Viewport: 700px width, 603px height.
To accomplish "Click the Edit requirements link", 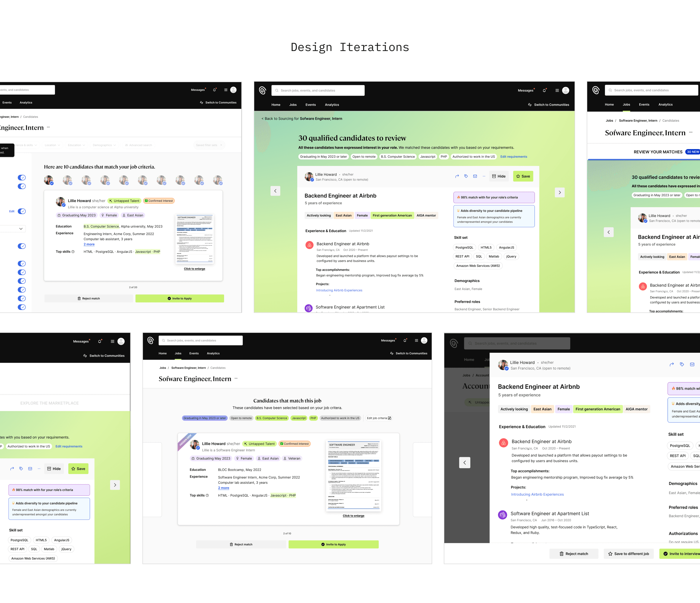I will click(x=514, y=157).
